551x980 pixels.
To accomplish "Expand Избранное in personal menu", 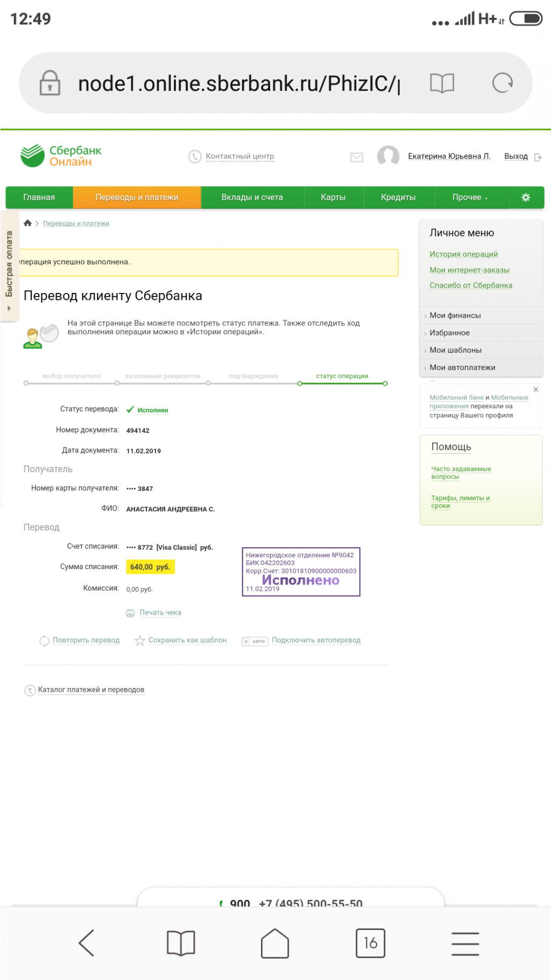I will 481,333.
